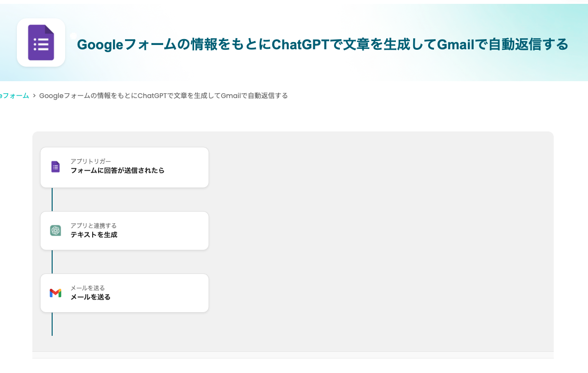The width and height of the screenshot is (588, 373).
Task: Select the bold メールを送る step title
Action: click(90, 297)
